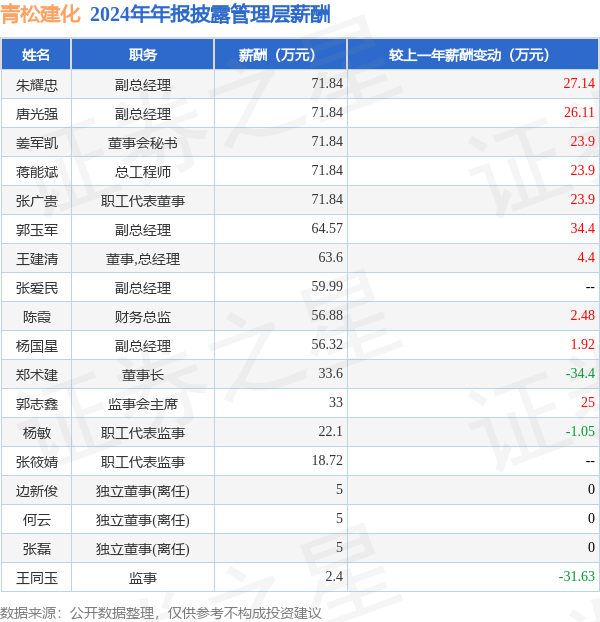
Task: Select the name 杨敏
Action: point(36,433)
